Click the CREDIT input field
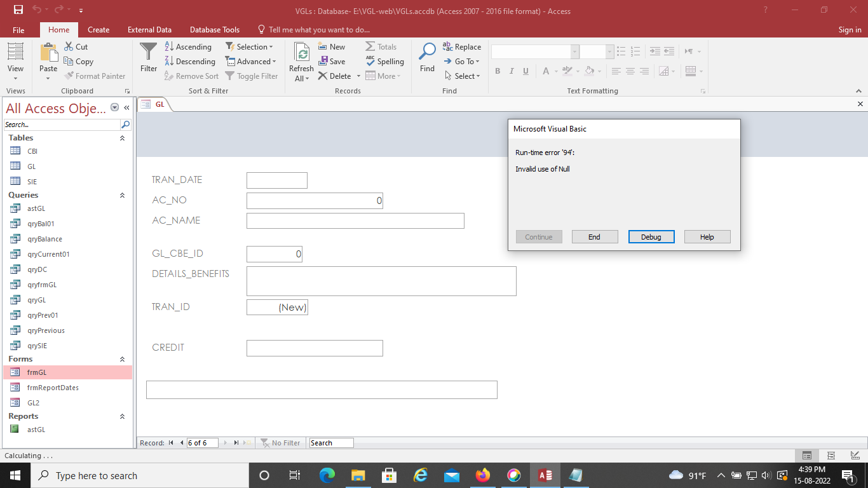The width and height of the screenshot is (868, 488). pyautogui.click(x=315, y=348)
